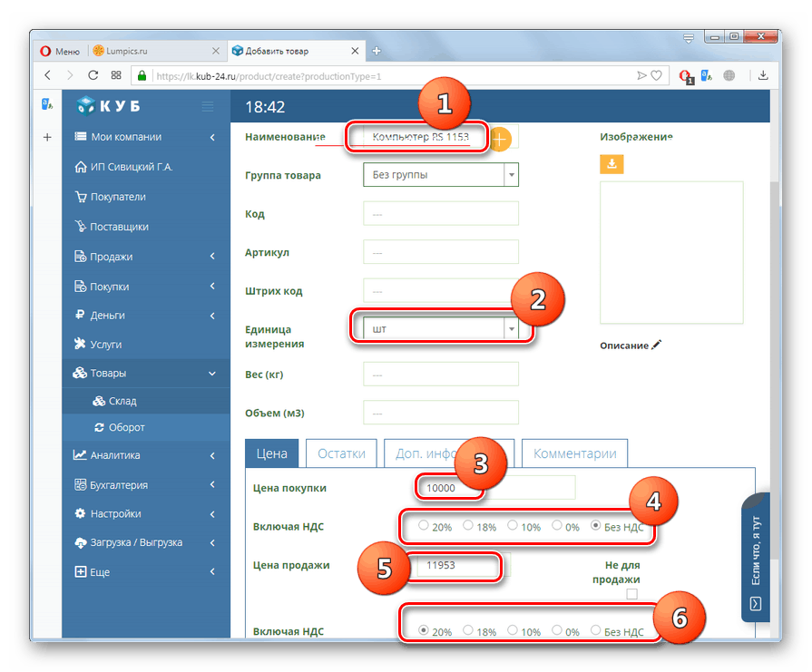Bookmark page with the heart icon

(657, 75)
